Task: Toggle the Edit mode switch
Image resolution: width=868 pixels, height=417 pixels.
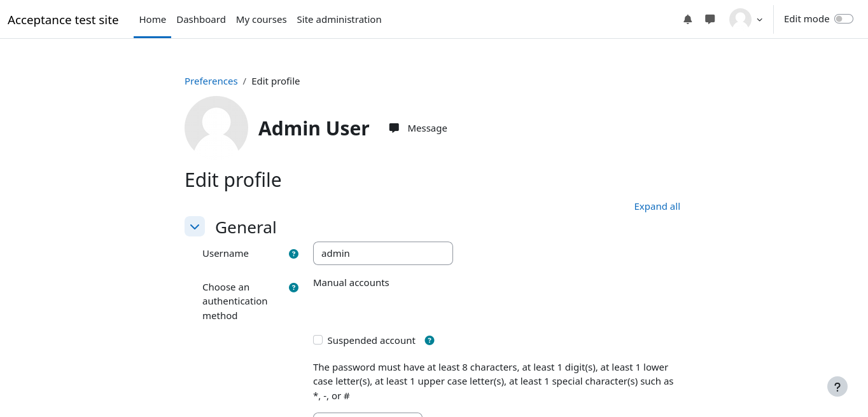Action: tap(843, 19)
